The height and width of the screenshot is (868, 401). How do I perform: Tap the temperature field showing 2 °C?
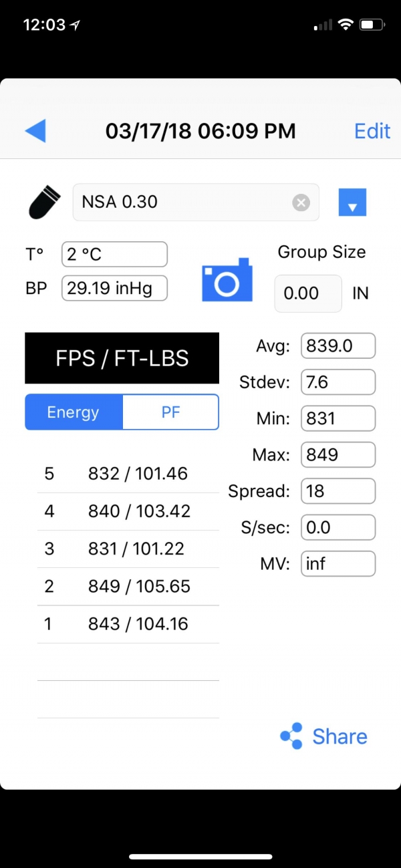(x=114, y=255)
